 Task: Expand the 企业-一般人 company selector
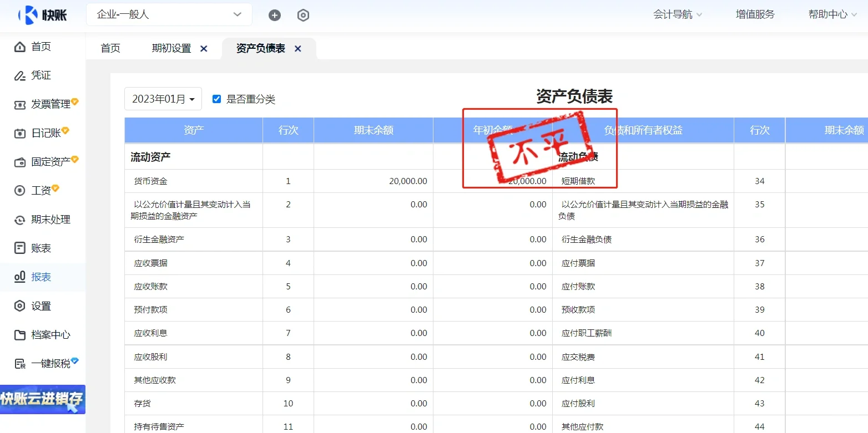pyautogui.click(x=169, y=14)
